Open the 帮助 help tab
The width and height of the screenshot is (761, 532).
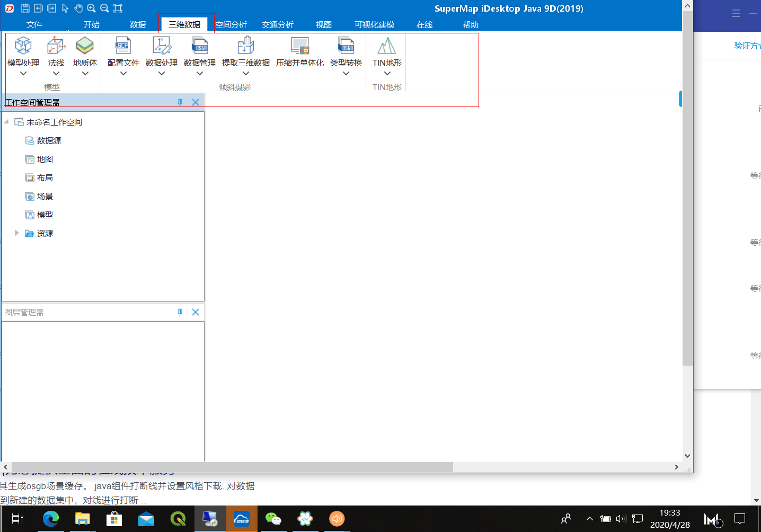pyautogui.click(x=471, y=25)
